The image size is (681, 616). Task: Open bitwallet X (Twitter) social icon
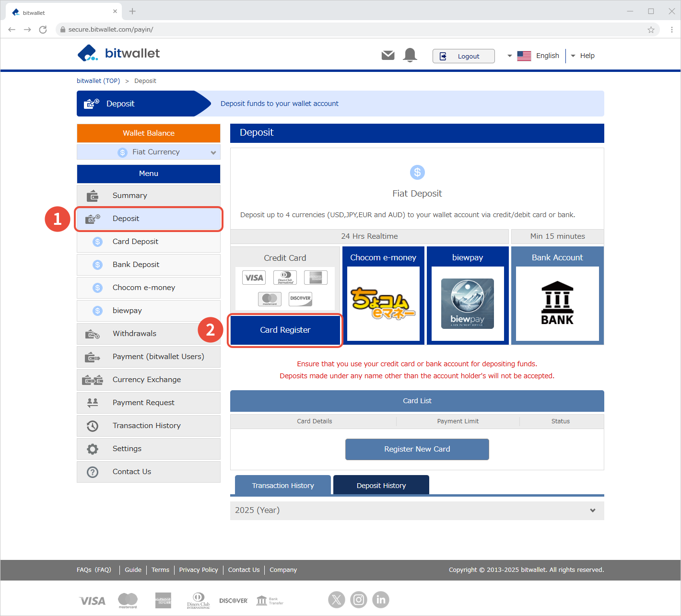pos(337,600)
